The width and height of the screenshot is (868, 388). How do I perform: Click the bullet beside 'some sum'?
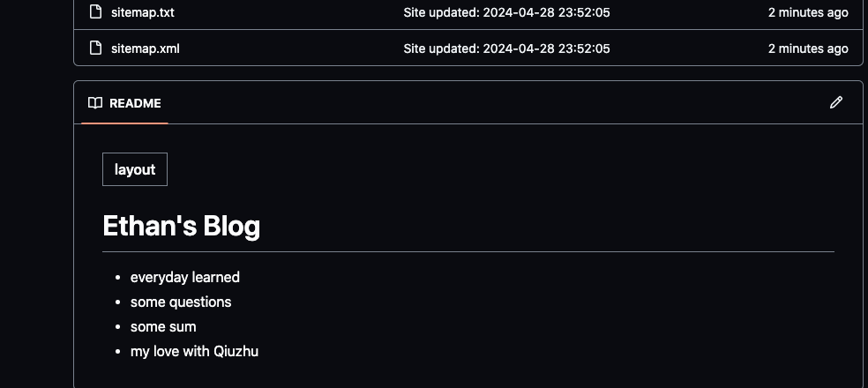117,327
